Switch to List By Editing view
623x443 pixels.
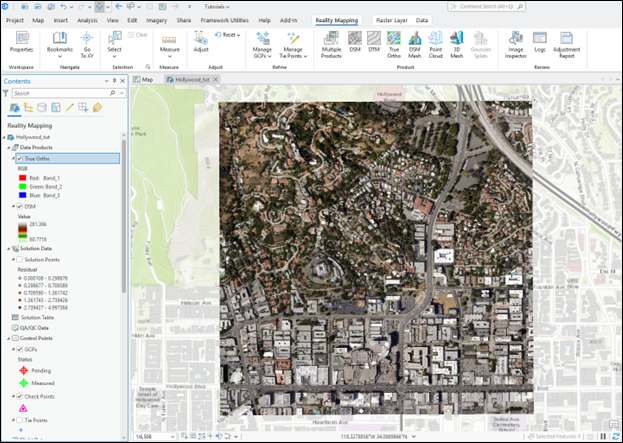[x=70, y=107]
